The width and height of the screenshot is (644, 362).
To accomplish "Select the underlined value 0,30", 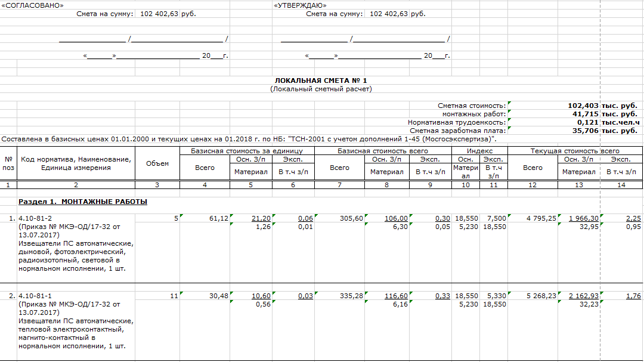I will click(442, 218).
